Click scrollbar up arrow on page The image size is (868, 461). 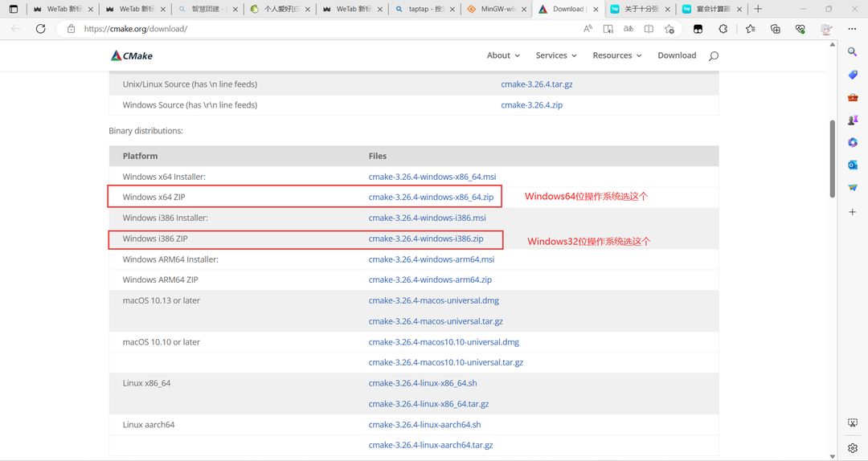pos(832,44)
